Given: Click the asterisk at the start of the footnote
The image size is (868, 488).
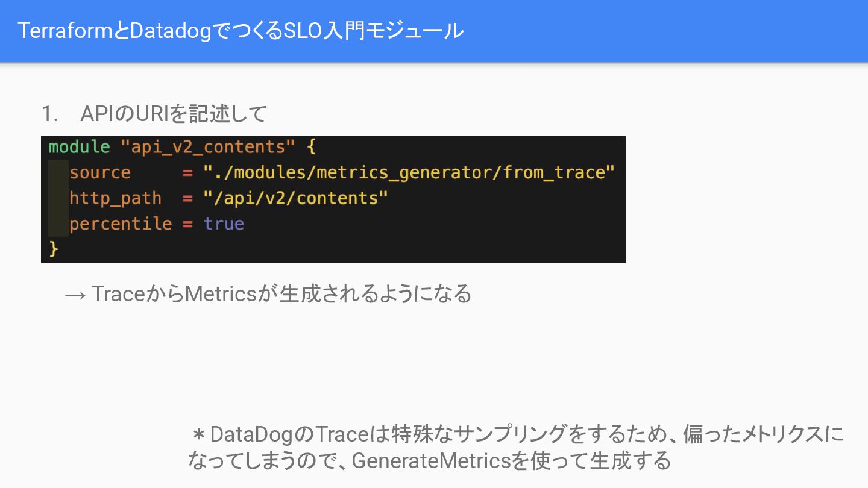Looking at the screenshot, I should (200, 434).
